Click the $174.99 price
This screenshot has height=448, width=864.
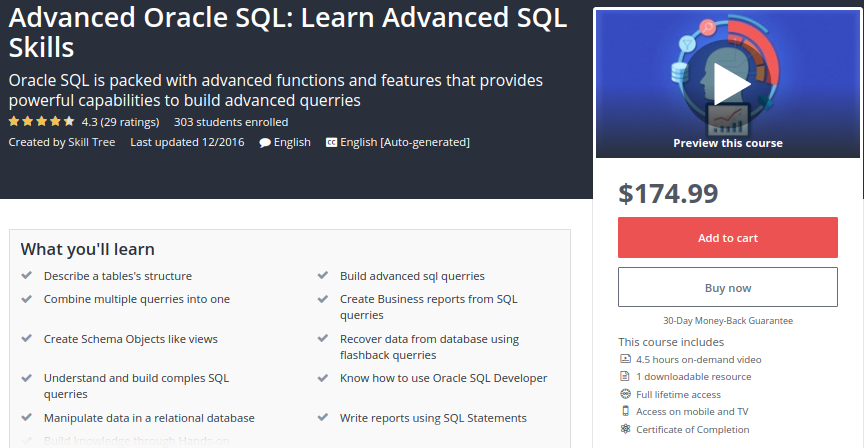[668, 193]
